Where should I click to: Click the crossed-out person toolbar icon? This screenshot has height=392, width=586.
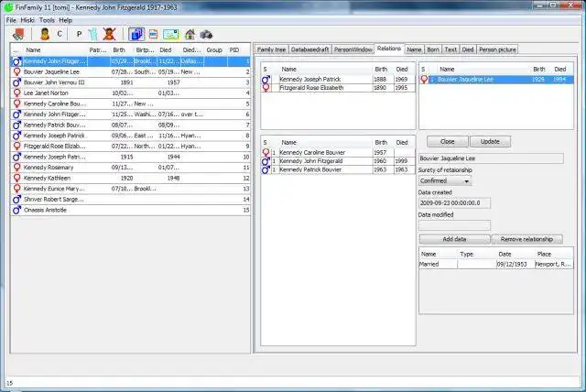[x=109, y=35]
